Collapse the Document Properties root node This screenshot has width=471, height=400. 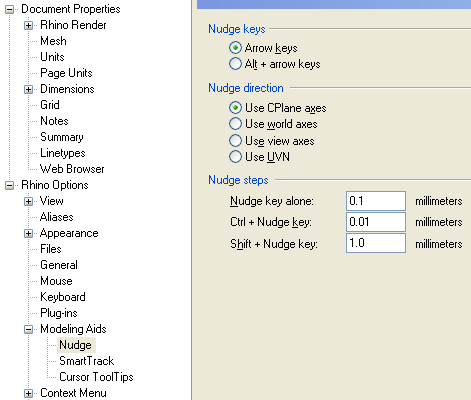[10, 9]
